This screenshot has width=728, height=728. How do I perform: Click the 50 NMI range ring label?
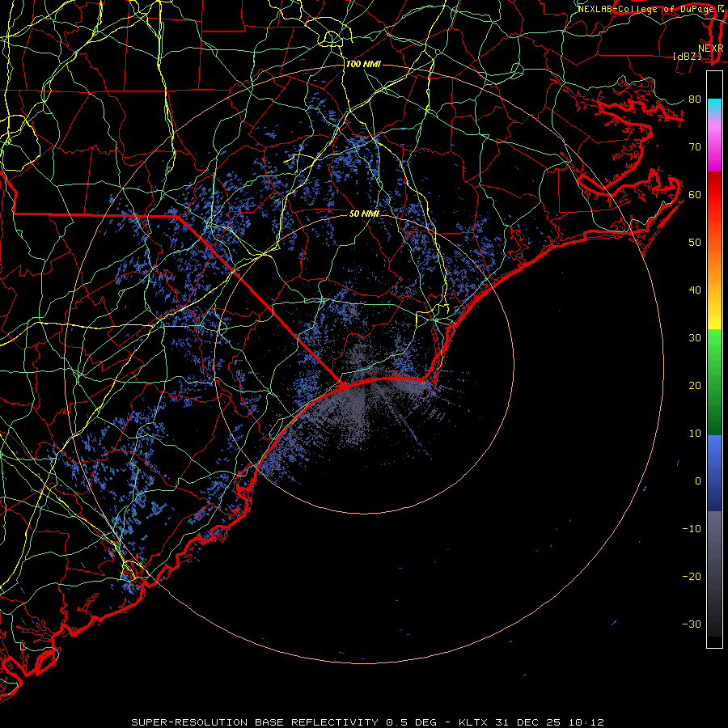[364, 214]
